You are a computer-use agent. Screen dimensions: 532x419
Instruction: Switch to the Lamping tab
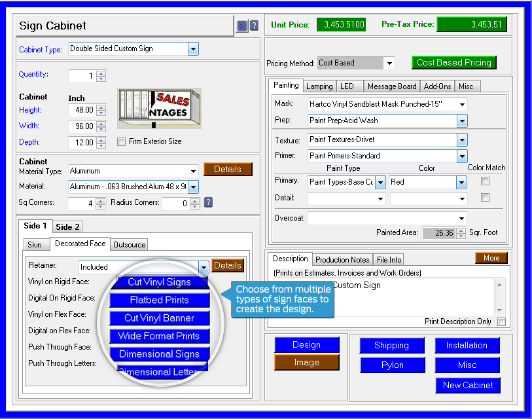pos(319,86)
